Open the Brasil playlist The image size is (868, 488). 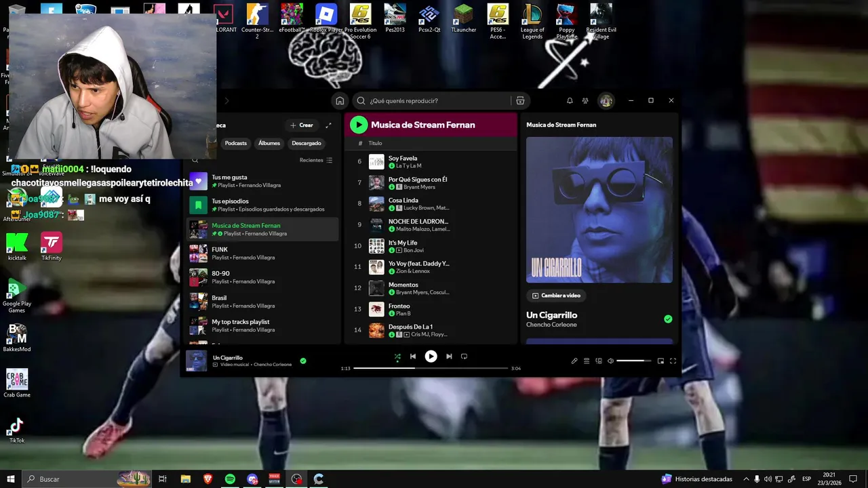(x=263, y=302)
